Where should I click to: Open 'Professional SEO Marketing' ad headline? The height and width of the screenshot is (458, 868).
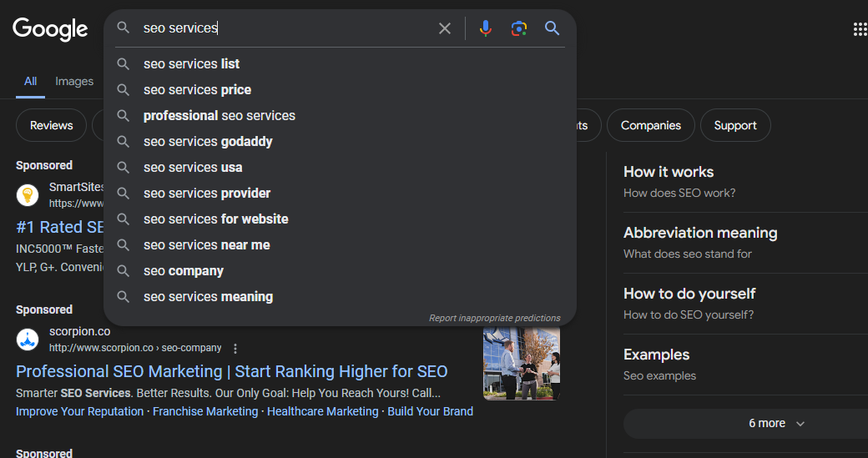(231, 371)
